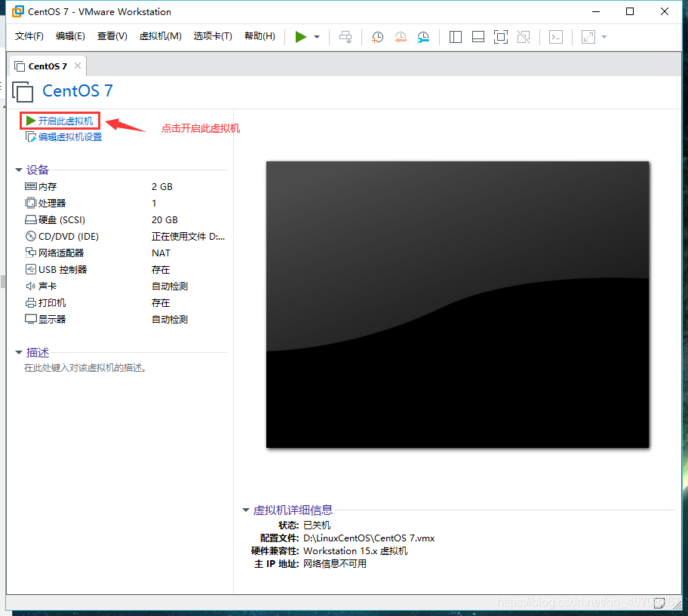
Task: Toggle console view with full screen icon
Action: point(500,36)
